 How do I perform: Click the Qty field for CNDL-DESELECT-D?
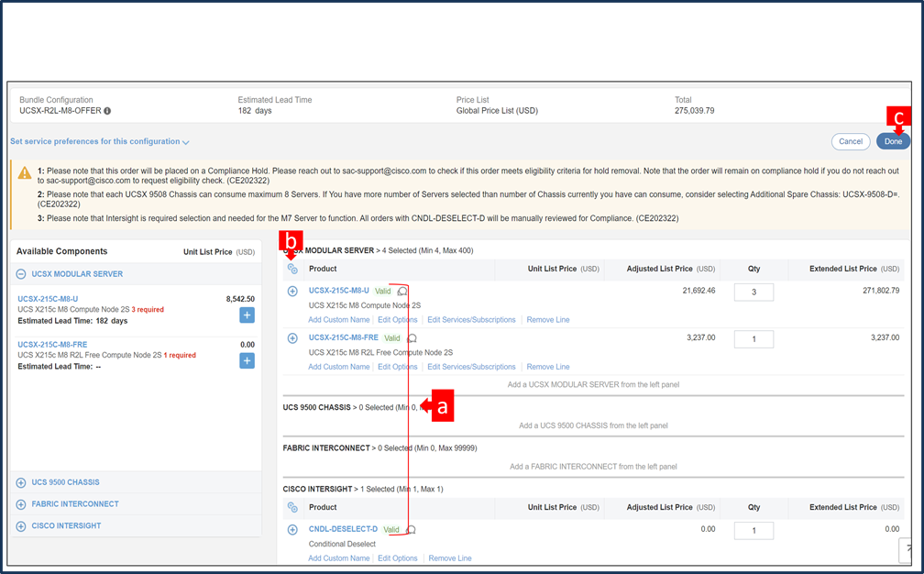click(753, 531)
